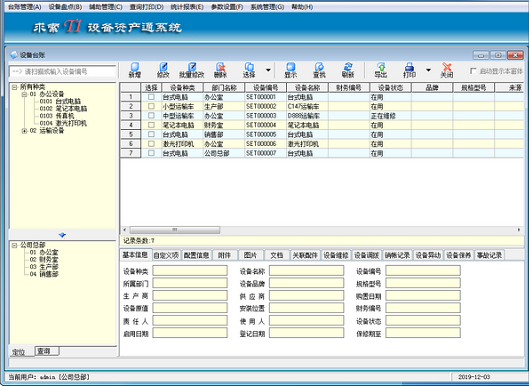Switch to the 配置信息 tab
This screenshot has width=529, height=387.
coord(196,255)
